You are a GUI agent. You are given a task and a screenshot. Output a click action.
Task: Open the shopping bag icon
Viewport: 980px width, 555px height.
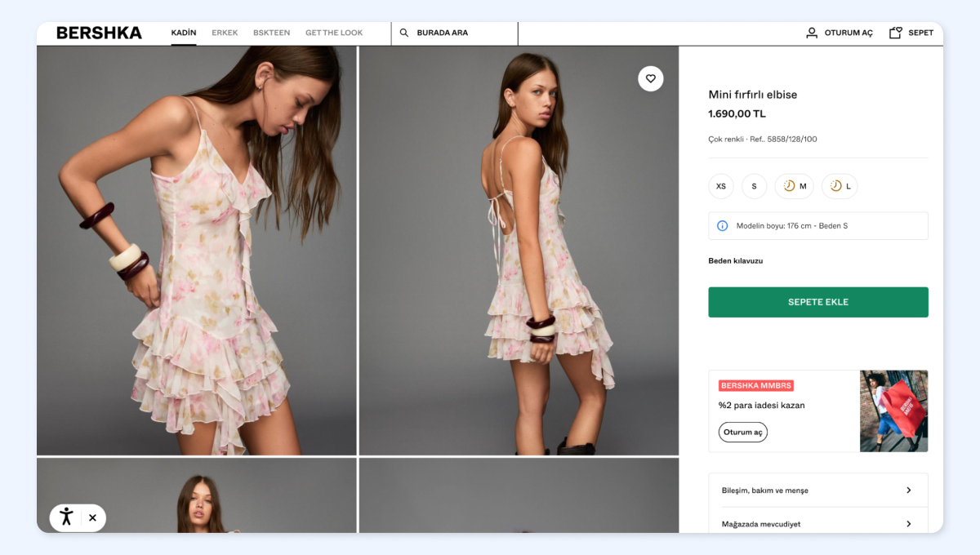pyautogui.click(x=896, y=33)
